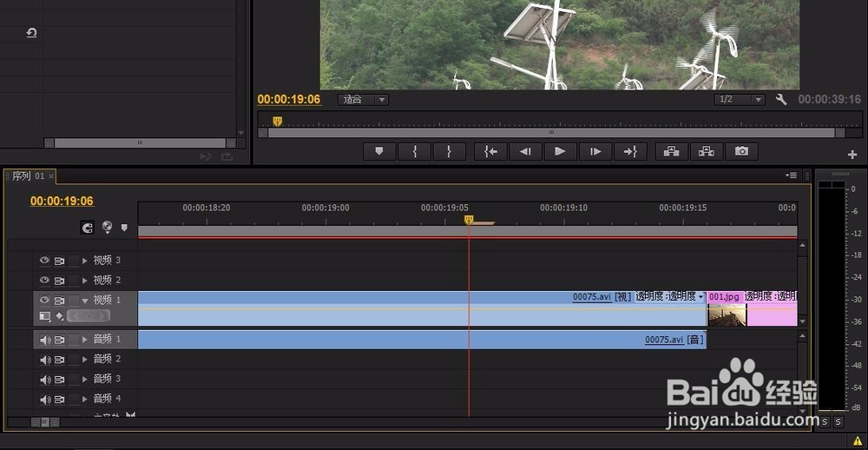Click the program monitor timecode 00:00:19:06

pyautogui.click(x=289, y=100)
